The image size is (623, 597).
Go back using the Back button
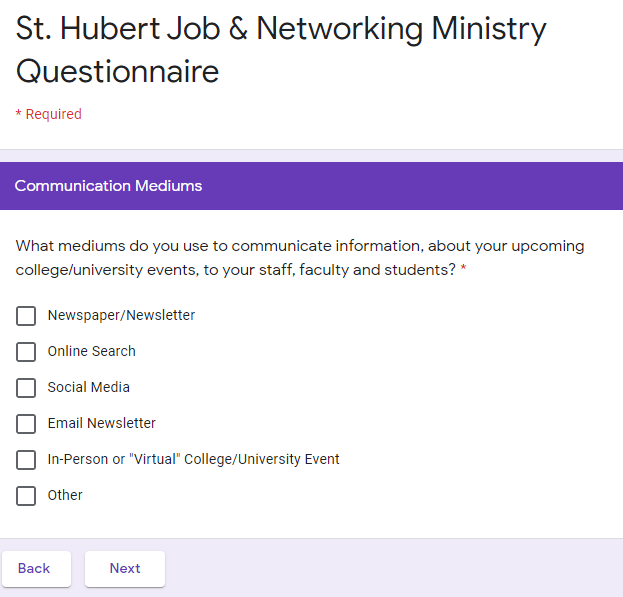pyautogui.click(x=35, y=568)
